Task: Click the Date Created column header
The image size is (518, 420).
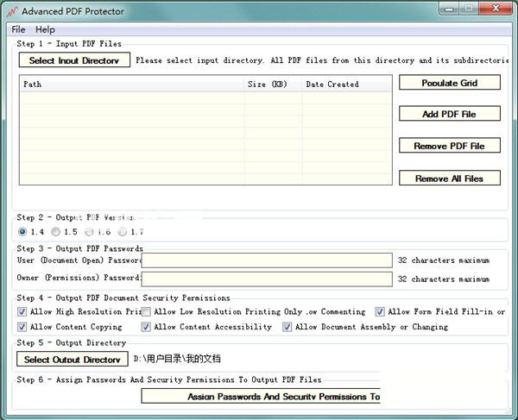Action: (x=347, y=85)
